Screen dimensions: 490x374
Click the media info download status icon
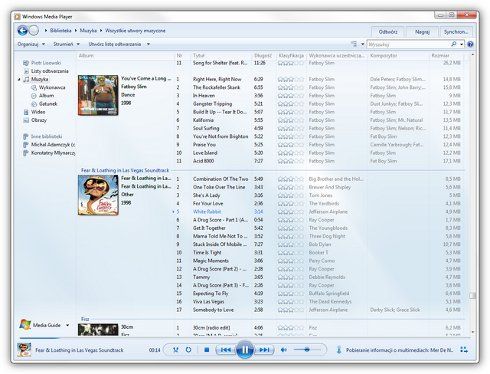tap(339, 350)
